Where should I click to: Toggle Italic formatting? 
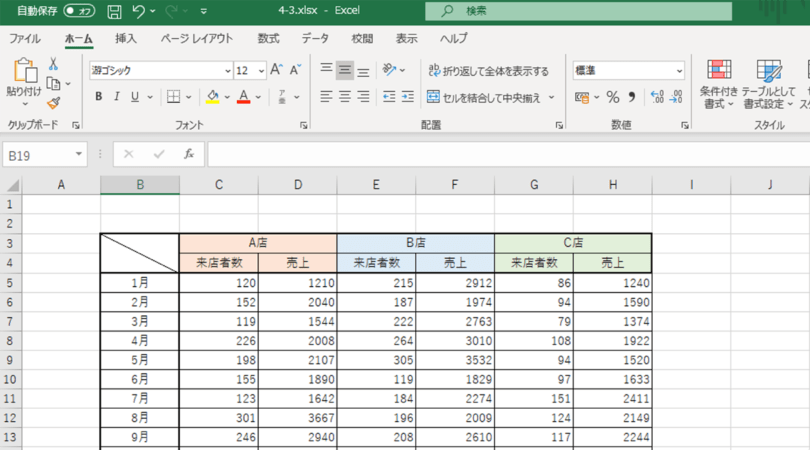tap(117, 97)
